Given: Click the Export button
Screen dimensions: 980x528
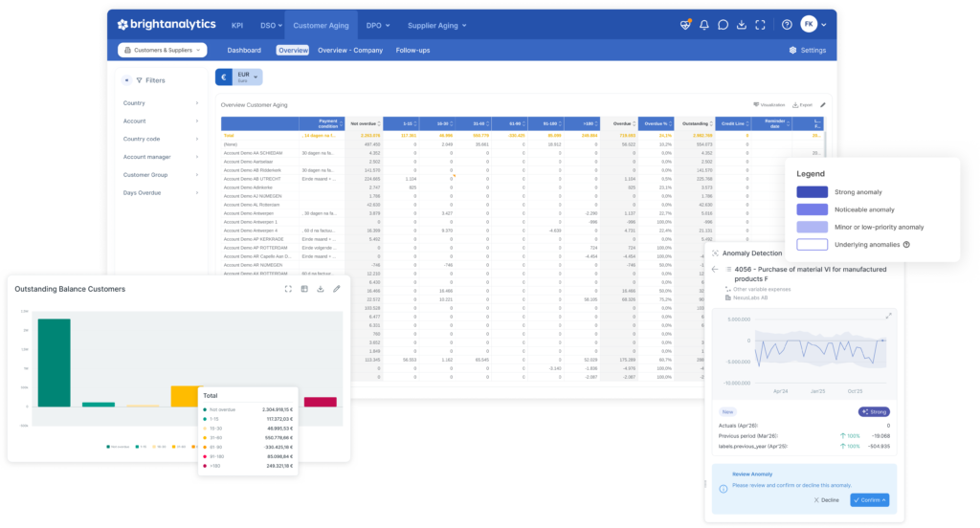Looking at the screenshot, I should pos(803,105).
